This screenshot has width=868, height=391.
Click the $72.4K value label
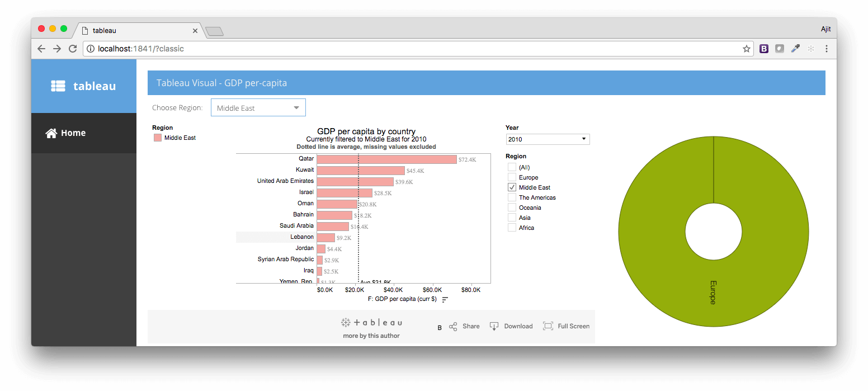tap(467, 160)
